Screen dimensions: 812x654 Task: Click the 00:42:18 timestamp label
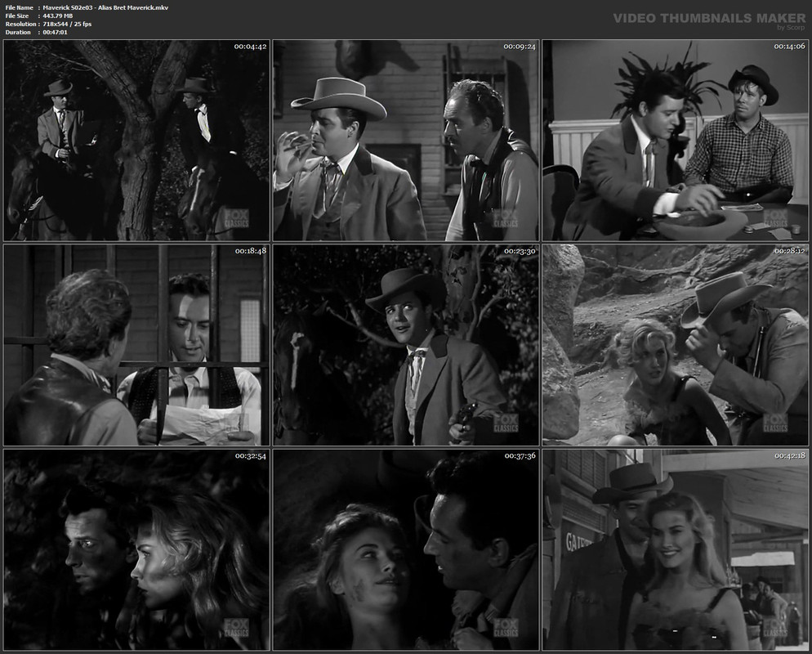click(790, 455)
